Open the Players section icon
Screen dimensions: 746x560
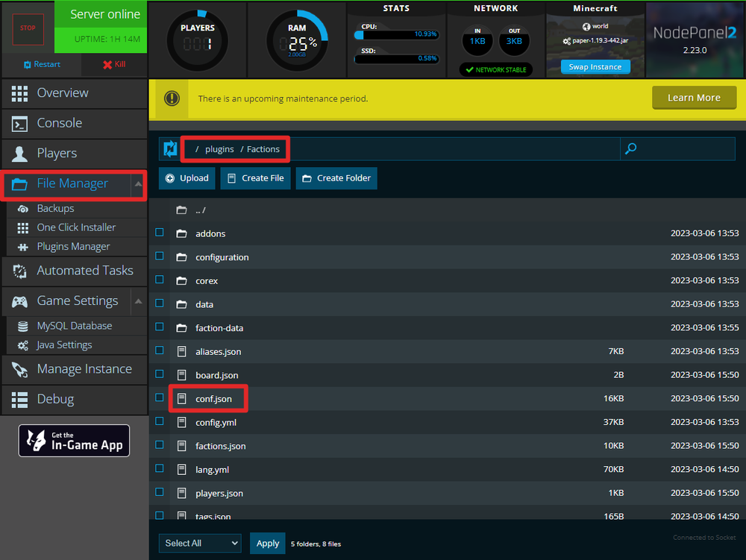19,154
